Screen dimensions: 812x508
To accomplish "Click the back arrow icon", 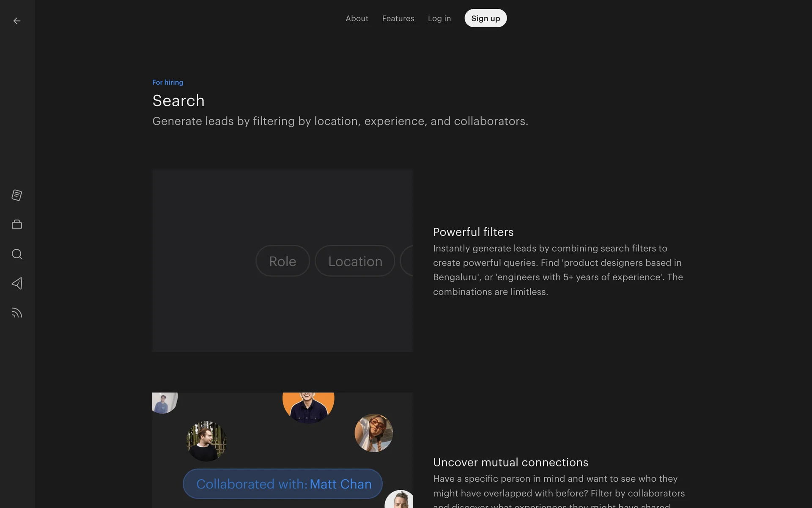I will click(x=17, y=21).
